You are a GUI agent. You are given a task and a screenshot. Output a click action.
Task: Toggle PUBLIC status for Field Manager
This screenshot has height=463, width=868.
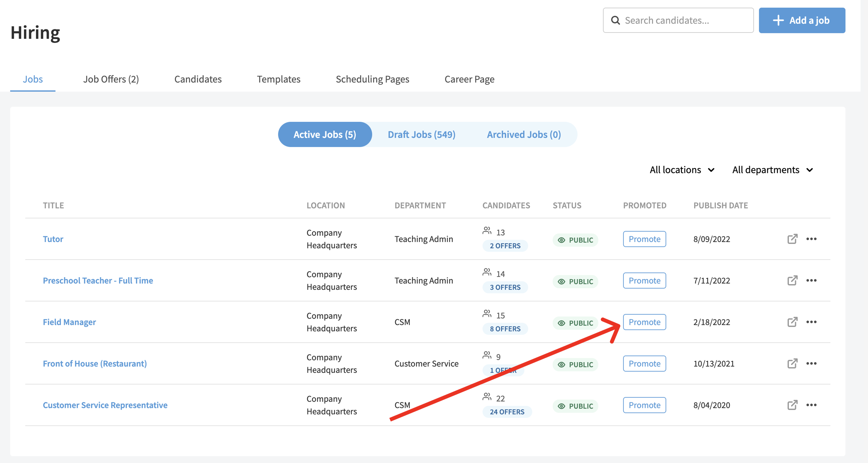pos(575,323)
